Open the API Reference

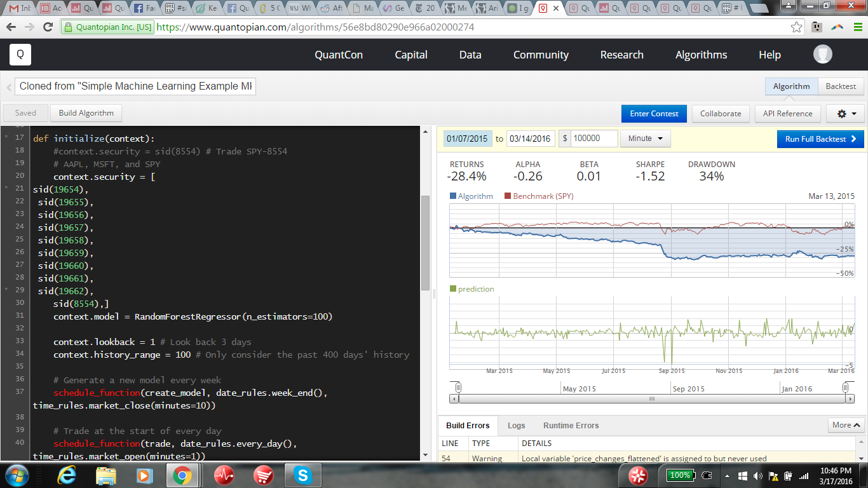coord(788,114)
